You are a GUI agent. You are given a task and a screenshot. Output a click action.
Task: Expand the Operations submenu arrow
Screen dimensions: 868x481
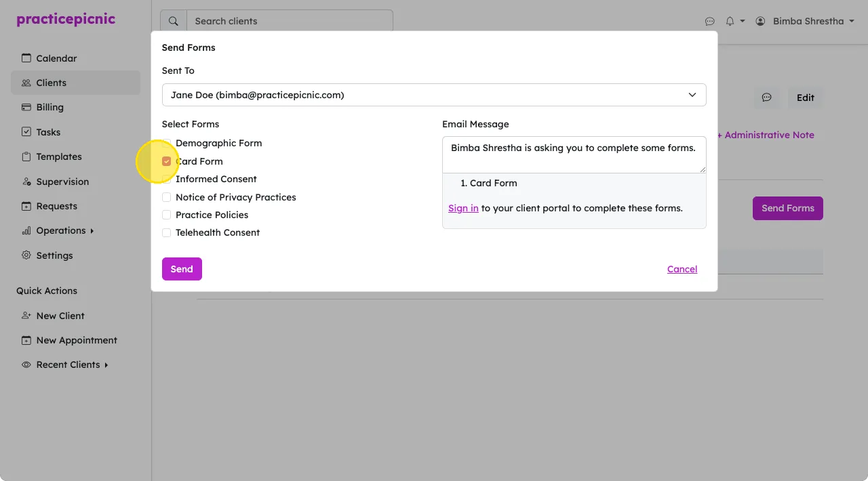92,231
